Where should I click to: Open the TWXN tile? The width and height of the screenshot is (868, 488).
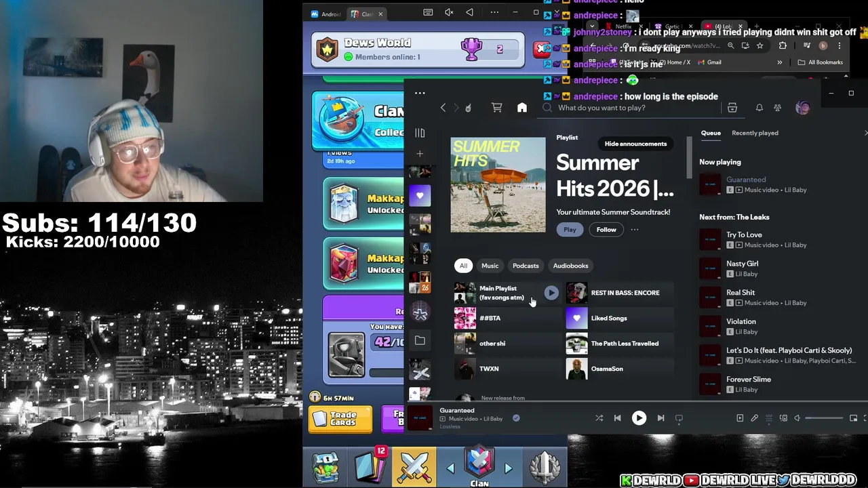[x=507, y=369]
